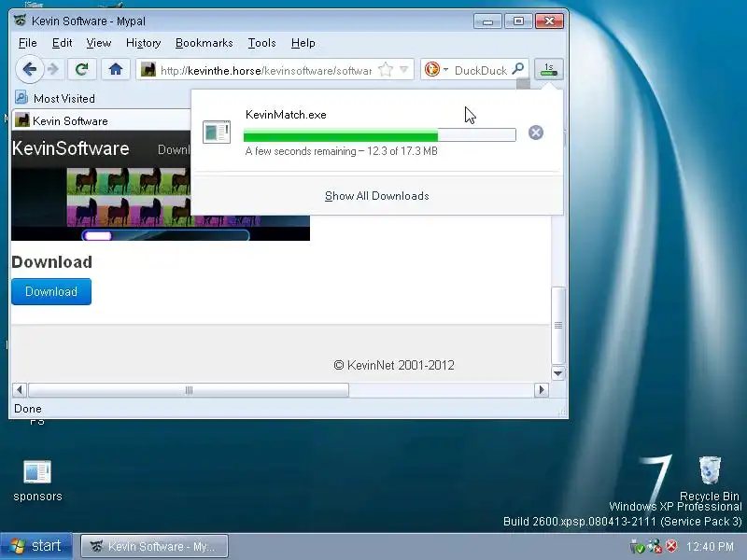Click the Done status bar text
Image resolution: width=747 pixels, height=560 pixels.
pos(28,409)
